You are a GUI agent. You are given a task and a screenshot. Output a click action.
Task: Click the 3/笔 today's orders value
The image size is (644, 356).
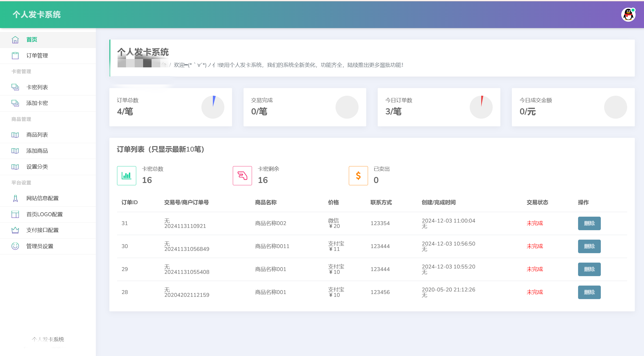(x=393, y=112)
